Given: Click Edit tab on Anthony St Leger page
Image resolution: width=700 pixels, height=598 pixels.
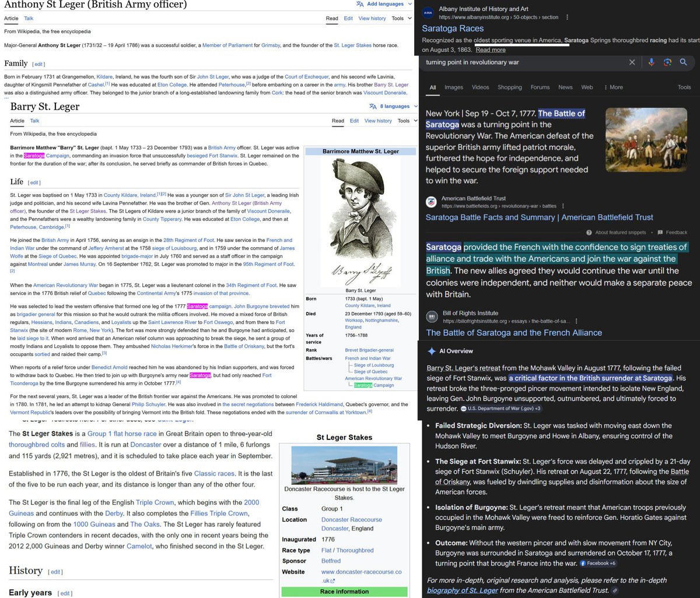Looking at the screenshot, I should click(x=348, y=19).
